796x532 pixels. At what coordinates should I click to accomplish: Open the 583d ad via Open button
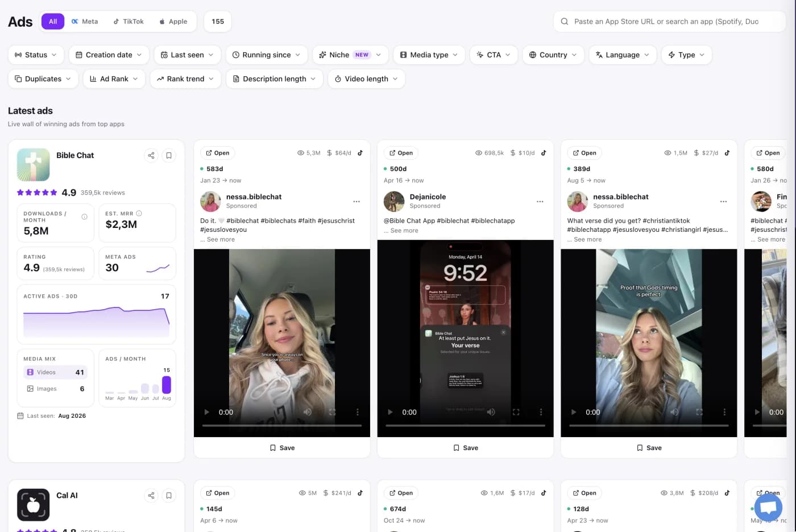coord(218,153)
